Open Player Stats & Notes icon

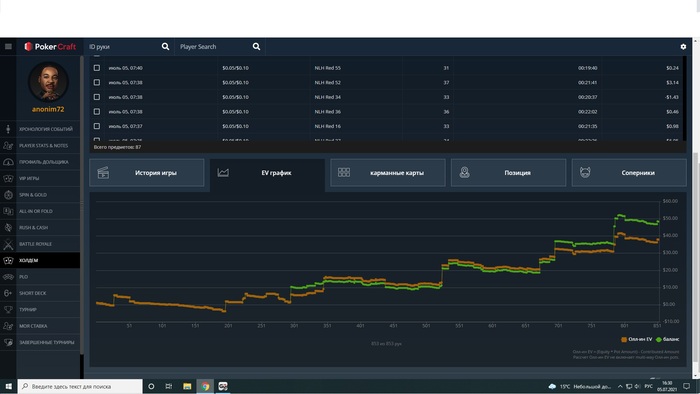[x=8, y=145]
